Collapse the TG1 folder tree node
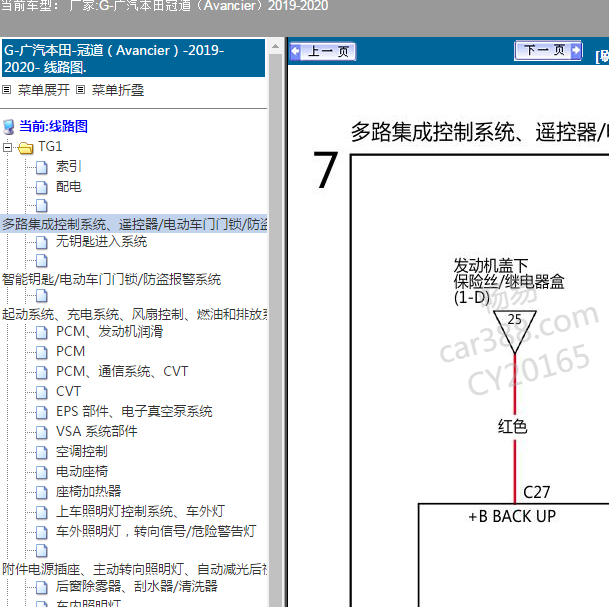609x607 pixels. click(7, 148)
